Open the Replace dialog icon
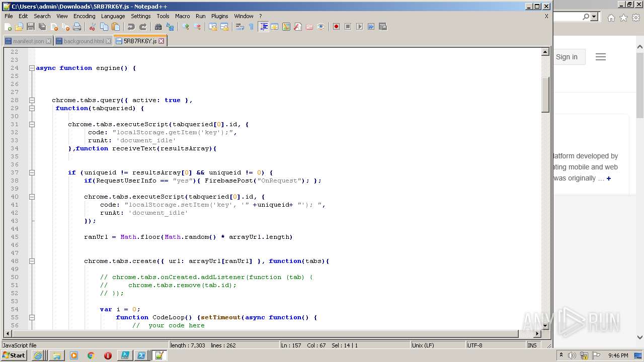 [170, 27]
